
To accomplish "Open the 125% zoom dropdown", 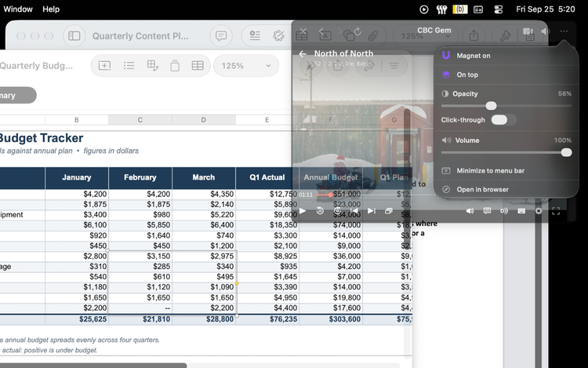I will click(246, 66).
